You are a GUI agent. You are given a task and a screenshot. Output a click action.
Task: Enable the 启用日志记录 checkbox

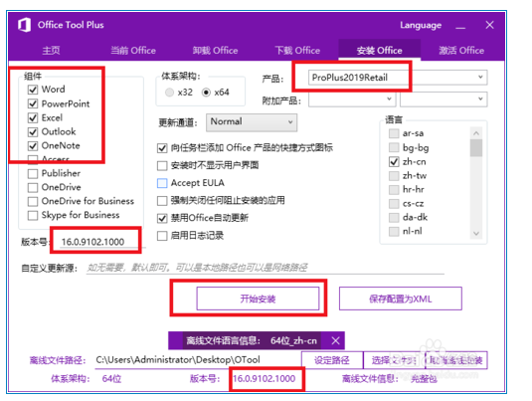click(162, 236)
